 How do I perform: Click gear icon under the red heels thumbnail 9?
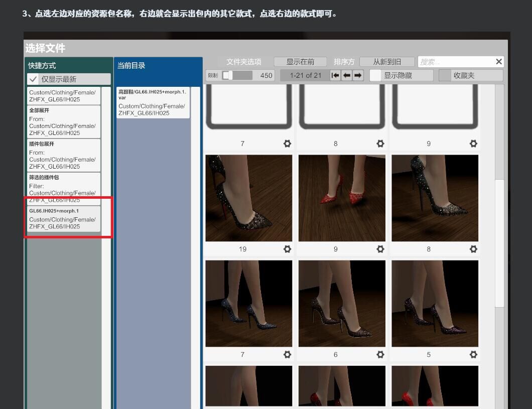tap(380, 249)
